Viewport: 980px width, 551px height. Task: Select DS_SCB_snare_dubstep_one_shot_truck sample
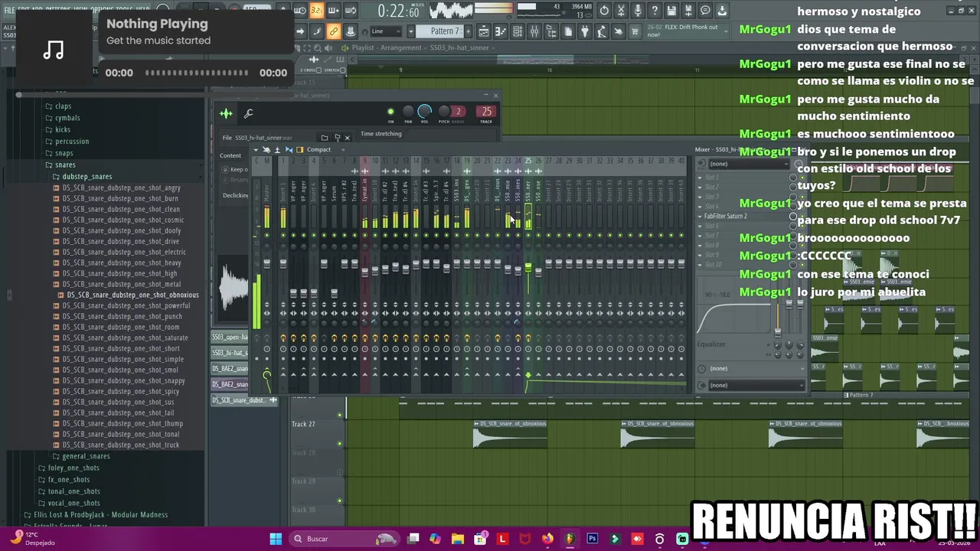point(120,445)
